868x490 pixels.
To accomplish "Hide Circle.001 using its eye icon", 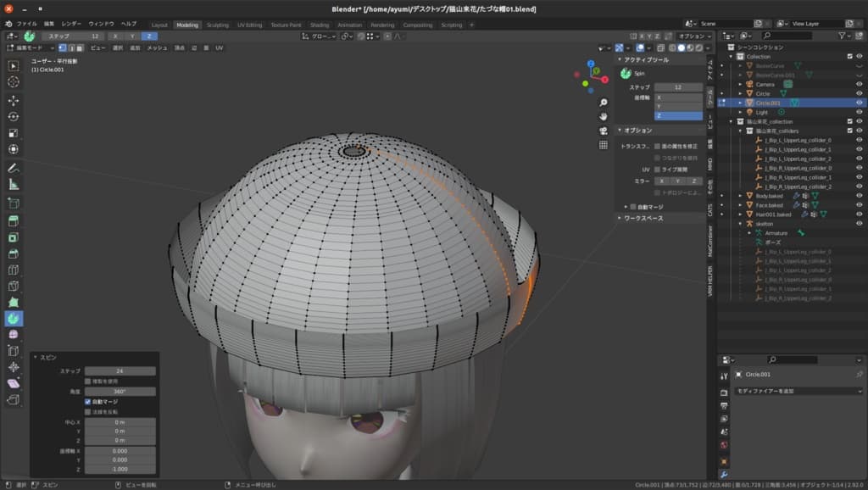I will pyautogui.click(x=859, y=103).
